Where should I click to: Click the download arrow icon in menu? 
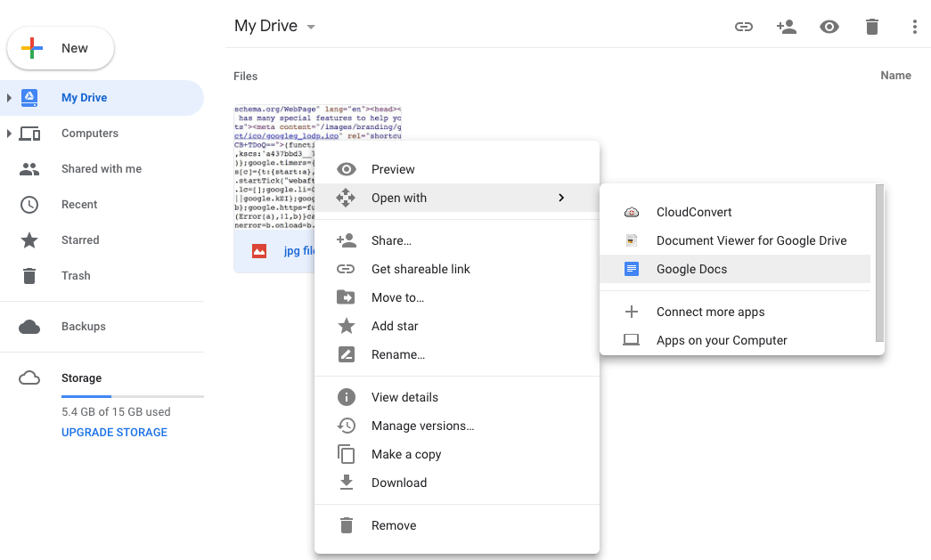[347, 483]
